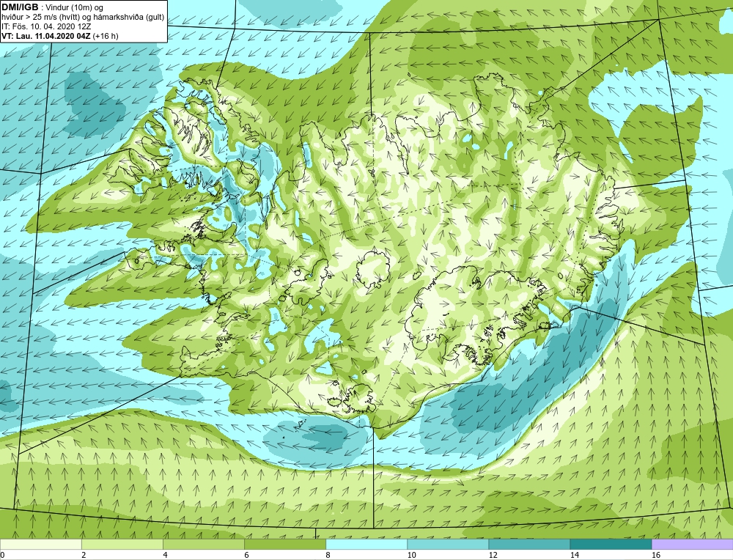Click the 8–10 m/s pale cyan swatch

coord(366,544)
